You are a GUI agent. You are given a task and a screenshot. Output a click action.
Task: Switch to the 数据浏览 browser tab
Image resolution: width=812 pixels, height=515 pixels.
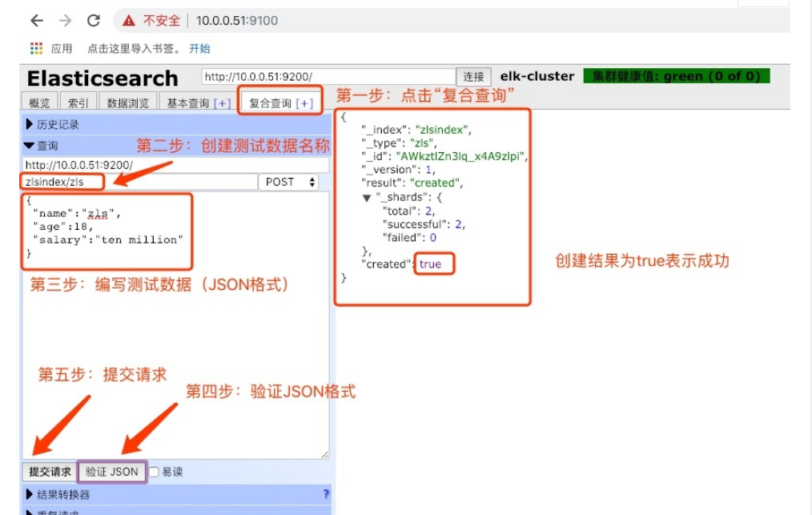128,103
